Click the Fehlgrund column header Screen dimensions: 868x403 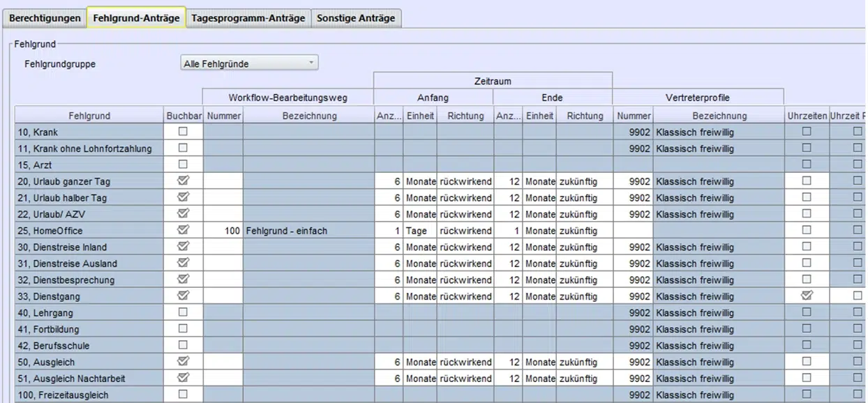coord(89,116)
